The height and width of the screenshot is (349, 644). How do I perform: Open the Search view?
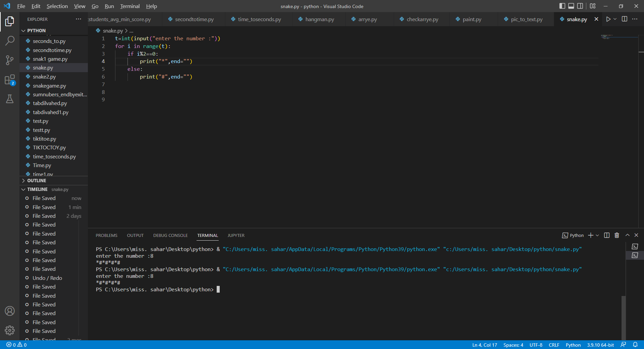click(x=10, y=40)
